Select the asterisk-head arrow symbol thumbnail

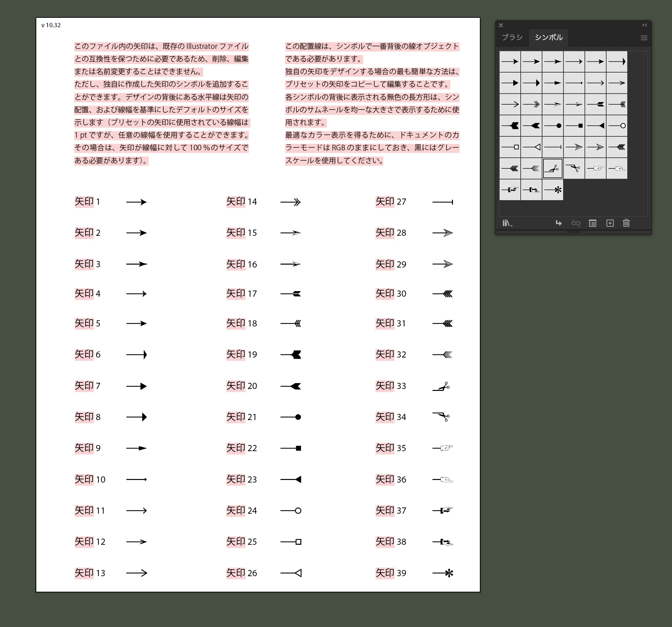click(x=553, y=190)
